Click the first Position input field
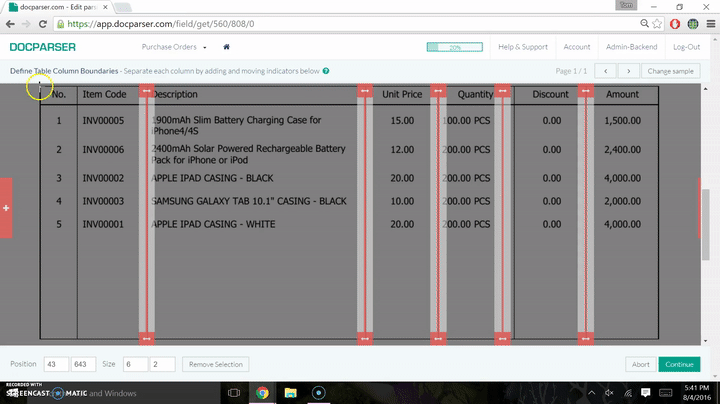720x404 pixels. point(55,364)
